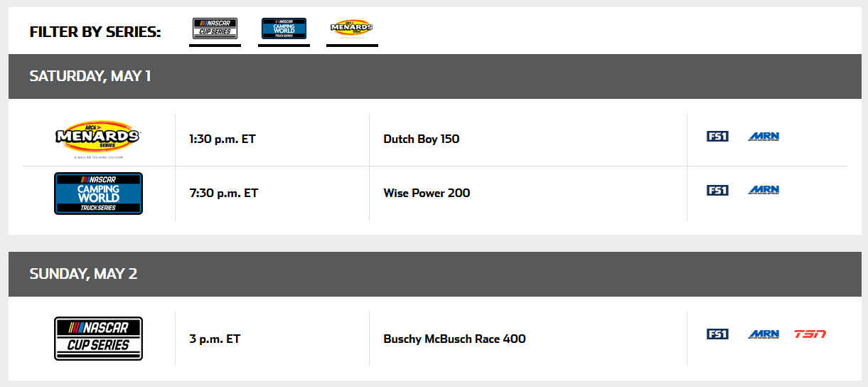Viewport: 868px width, 387px height.
Task: Click the 3 p.m. ET start time
Action: (215, 339)
